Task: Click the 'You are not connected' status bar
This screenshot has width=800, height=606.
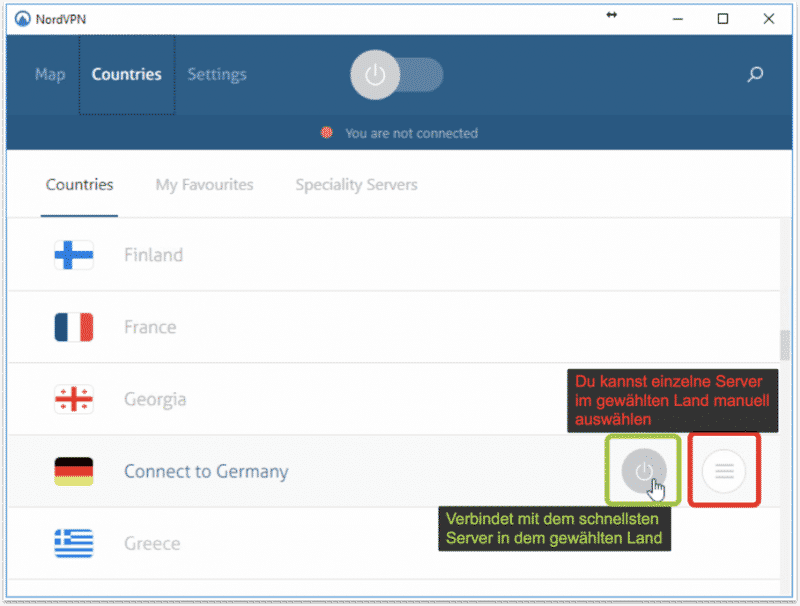Action: click(412, 132)
